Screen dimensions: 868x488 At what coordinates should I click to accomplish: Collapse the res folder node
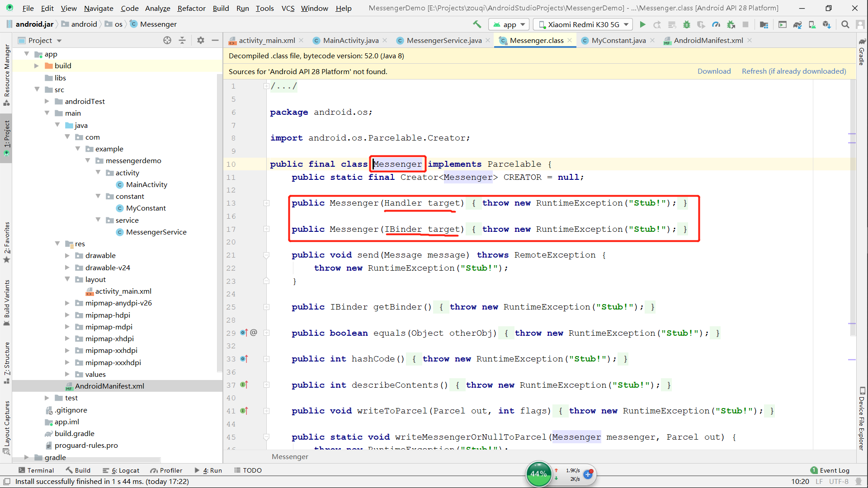pos(57,244)
